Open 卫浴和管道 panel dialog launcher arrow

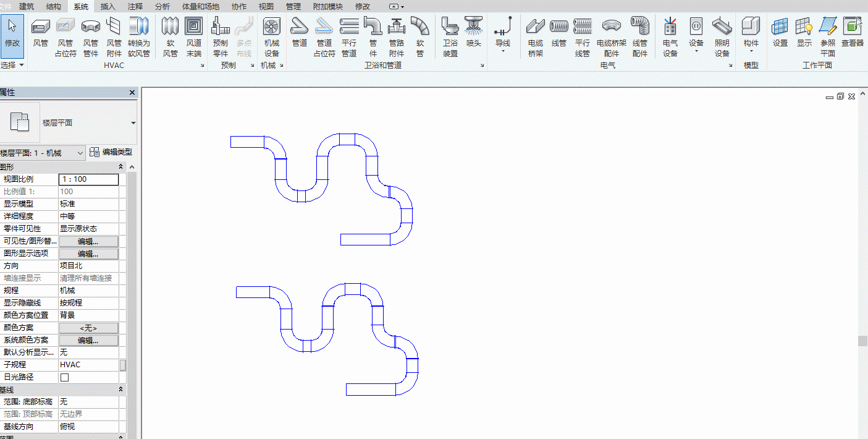[x=482, y=66]
